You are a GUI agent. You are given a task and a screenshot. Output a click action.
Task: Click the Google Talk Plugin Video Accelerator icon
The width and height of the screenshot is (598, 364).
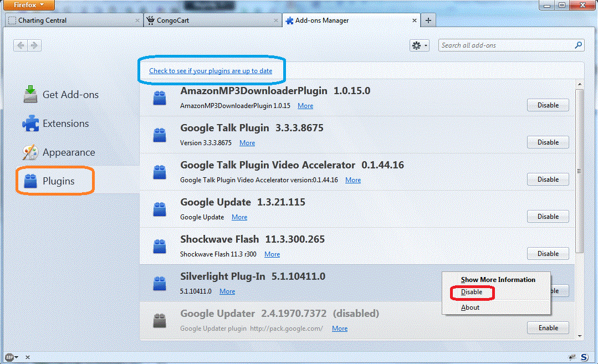point(160,172)
